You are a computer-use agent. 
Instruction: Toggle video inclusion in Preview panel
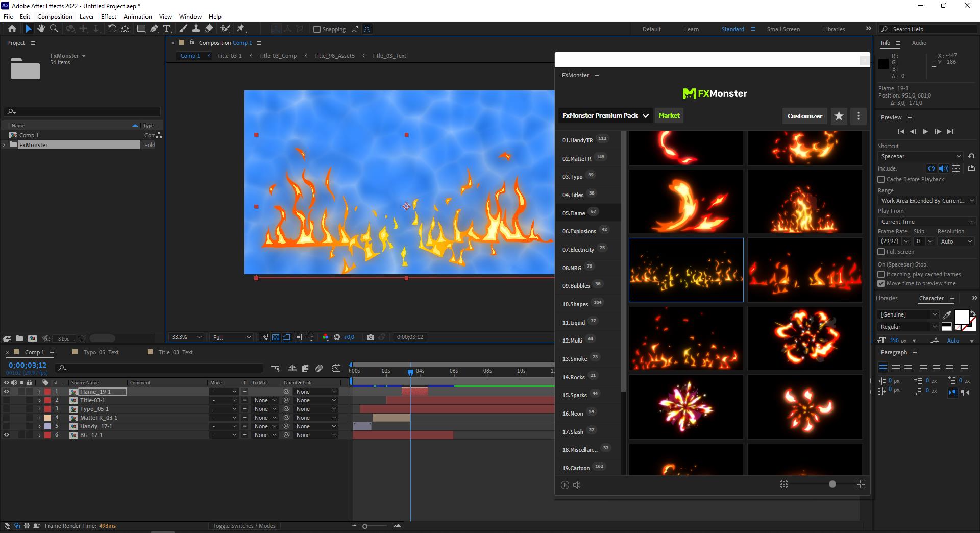click(x=932, y=168)
